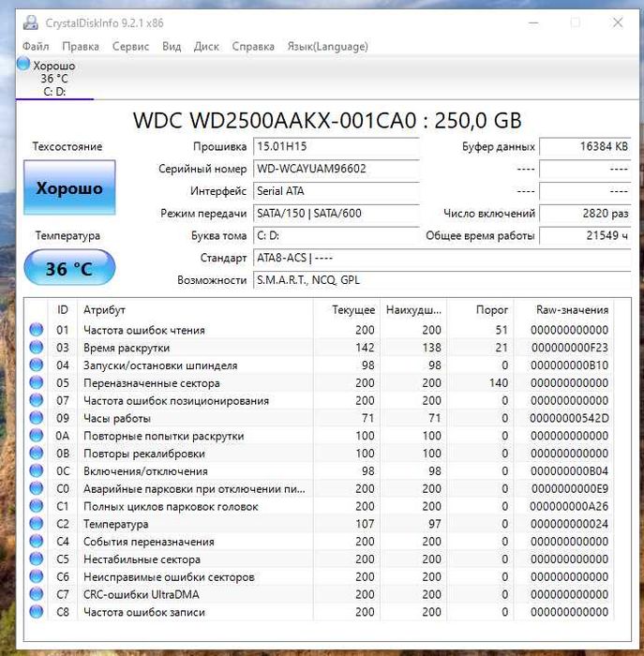Viewport: 644px width, 656px height.
Task: Click the Текущее column header
Action: coord(347,310)
